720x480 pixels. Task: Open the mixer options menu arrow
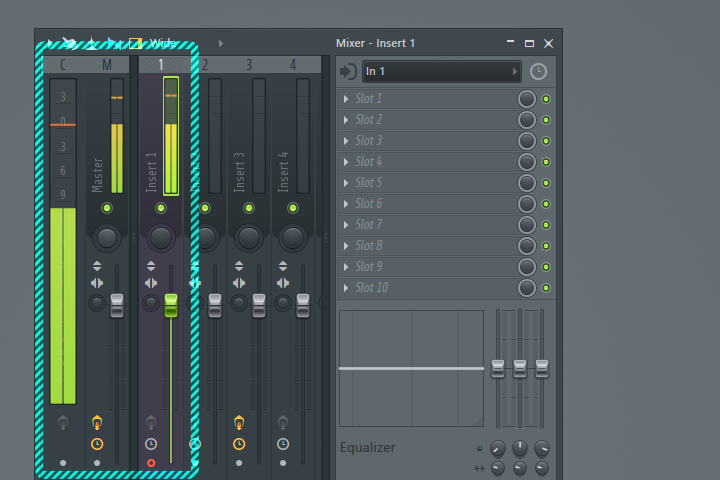tap(49, 43)
